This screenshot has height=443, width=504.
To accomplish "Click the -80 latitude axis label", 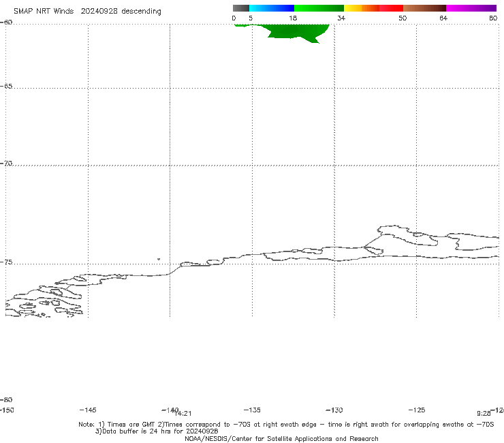I will tap(6, 400).
